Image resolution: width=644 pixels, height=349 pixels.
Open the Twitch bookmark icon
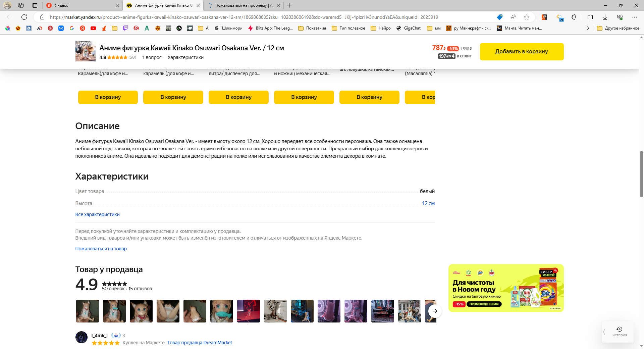(126, 28)
